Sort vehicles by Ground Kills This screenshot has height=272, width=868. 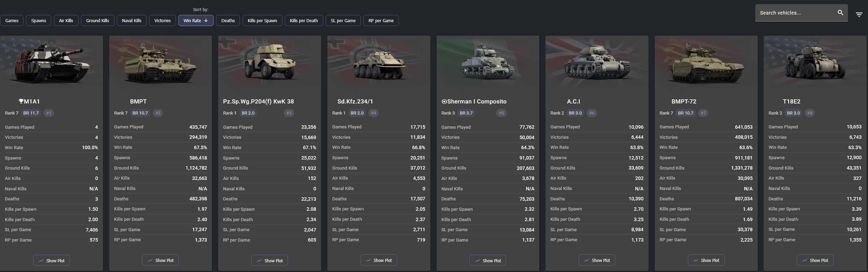97,21
